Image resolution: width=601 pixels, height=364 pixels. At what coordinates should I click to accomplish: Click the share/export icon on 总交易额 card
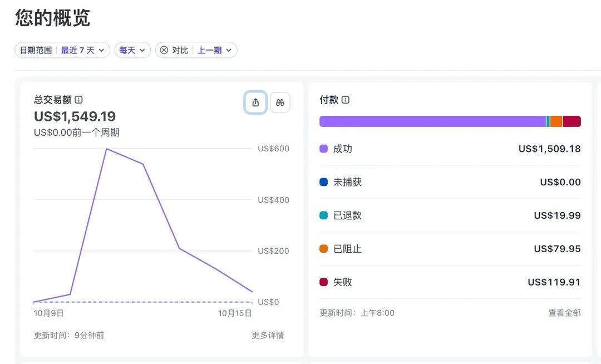(255, 102)
